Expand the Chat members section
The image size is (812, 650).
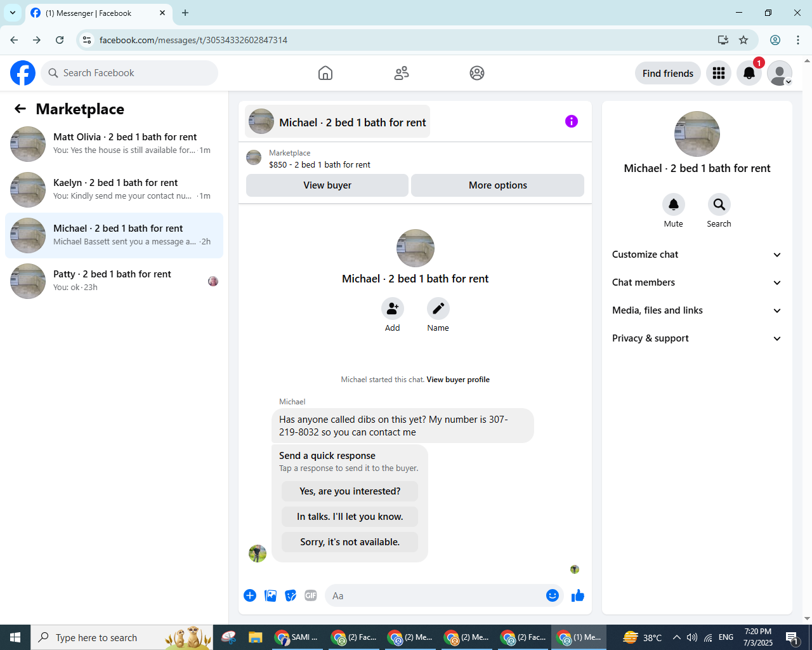pyautogui.click(x=697, y=282)
